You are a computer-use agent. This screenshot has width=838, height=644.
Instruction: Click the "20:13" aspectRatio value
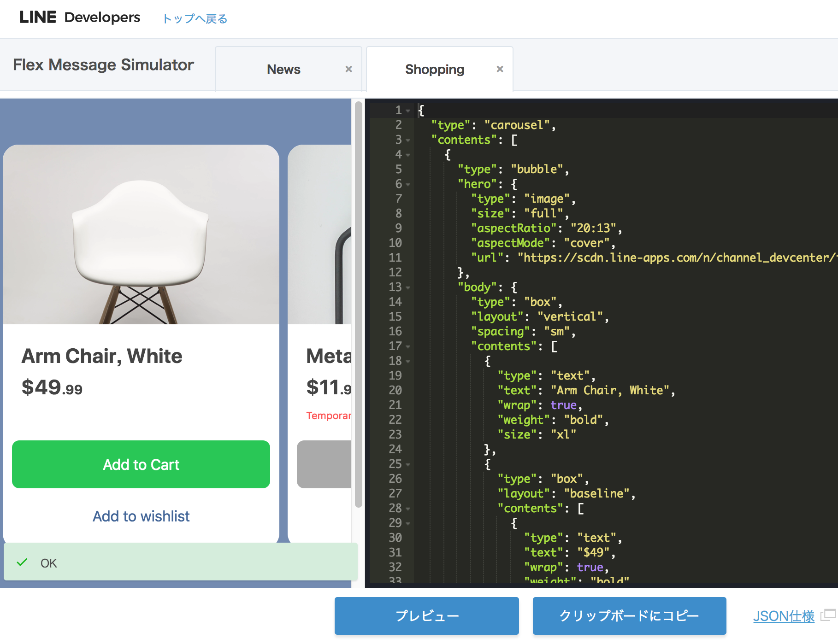point(593,228)
